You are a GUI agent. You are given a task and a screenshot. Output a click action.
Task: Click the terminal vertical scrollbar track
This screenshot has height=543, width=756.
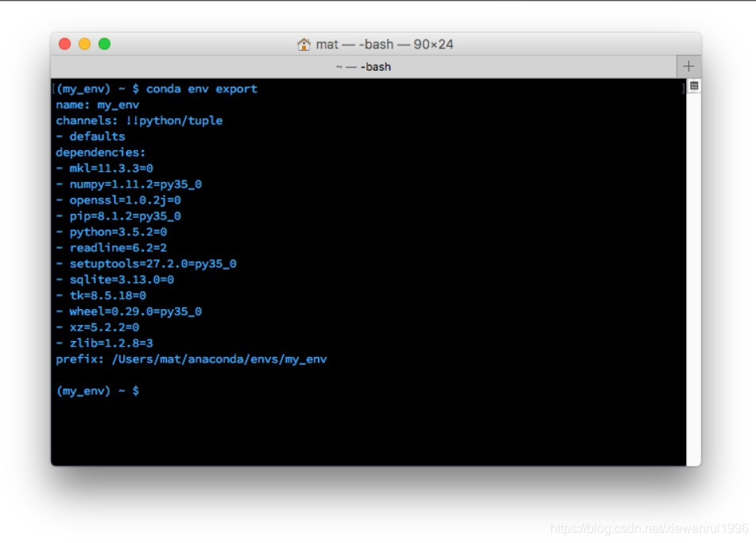point(693,280)
